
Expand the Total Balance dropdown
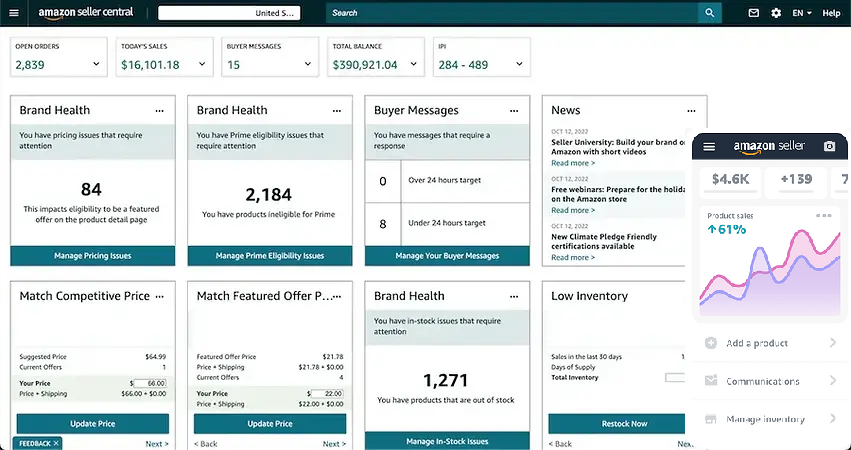tap(415, 65)
